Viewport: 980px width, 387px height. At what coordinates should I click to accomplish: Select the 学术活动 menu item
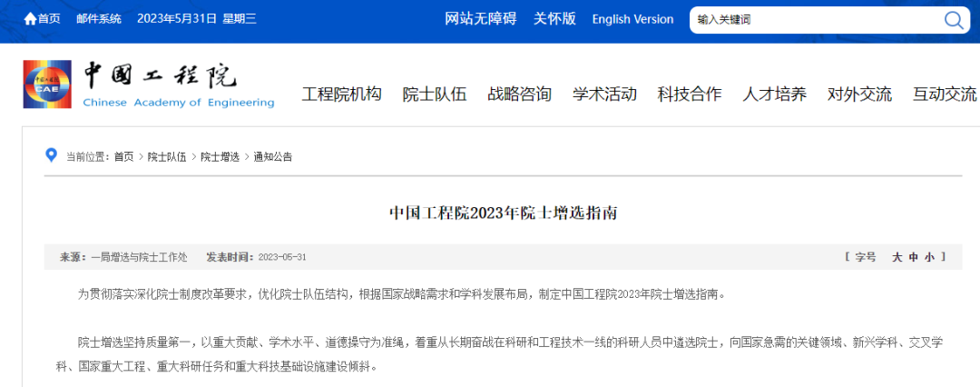pyautogui.click(x=604, y=94)
